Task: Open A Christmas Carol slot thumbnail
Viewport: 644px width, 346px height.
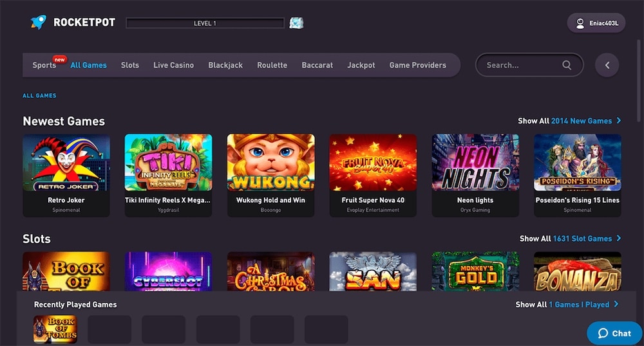Action: coord(270,271)
